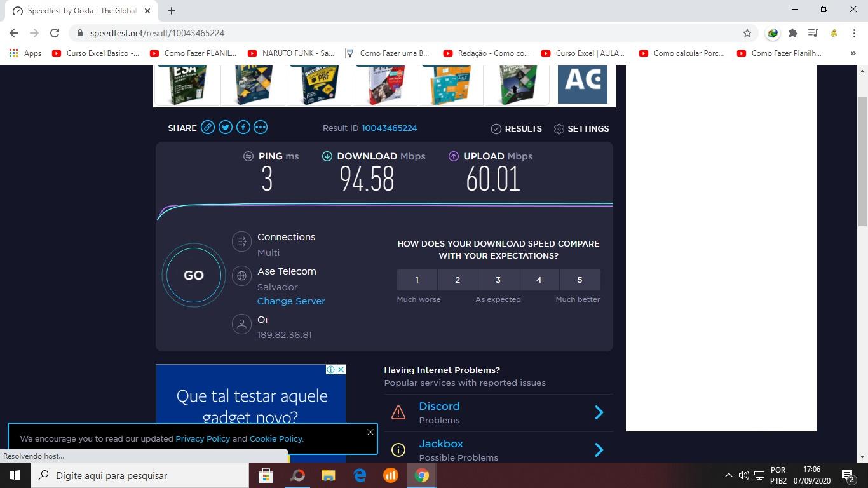This screenshot has height=488, width=868.
Task: Rate download speed 3 (As expected)
Action: [x=498, y=280]
